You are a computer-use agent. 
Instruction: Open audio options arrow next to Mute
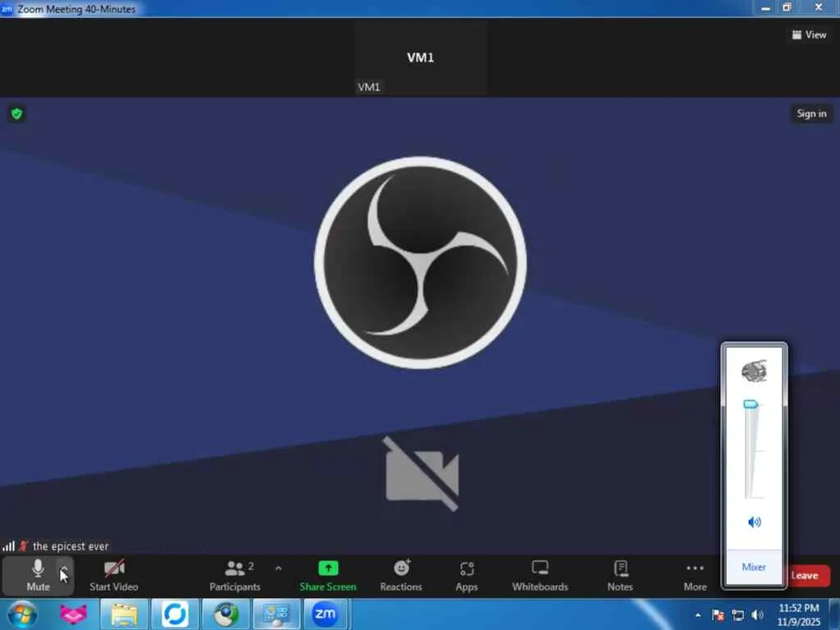64,569
